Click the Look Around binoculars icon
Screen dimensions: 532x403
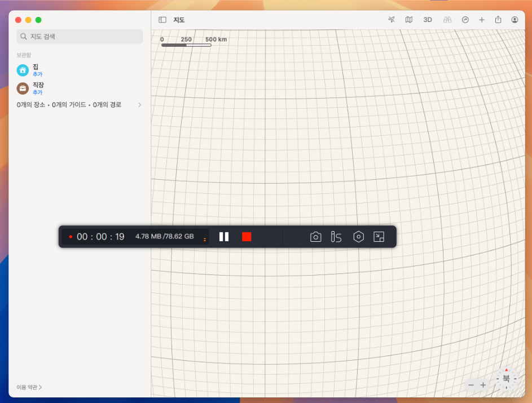[x=447, y=20]
